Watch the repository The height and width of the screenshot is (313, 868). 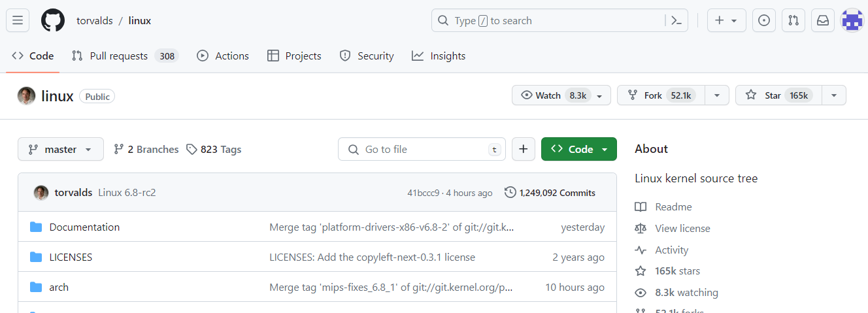[561, 95]
